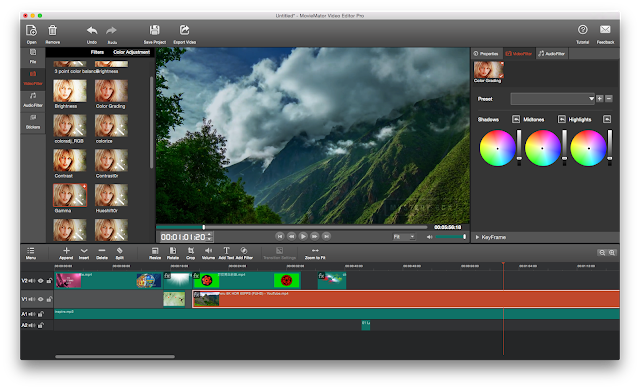Skip to the end of the video
Image resolution: width=640 pixels, height=389 pixels.
[x=326, y=236]
